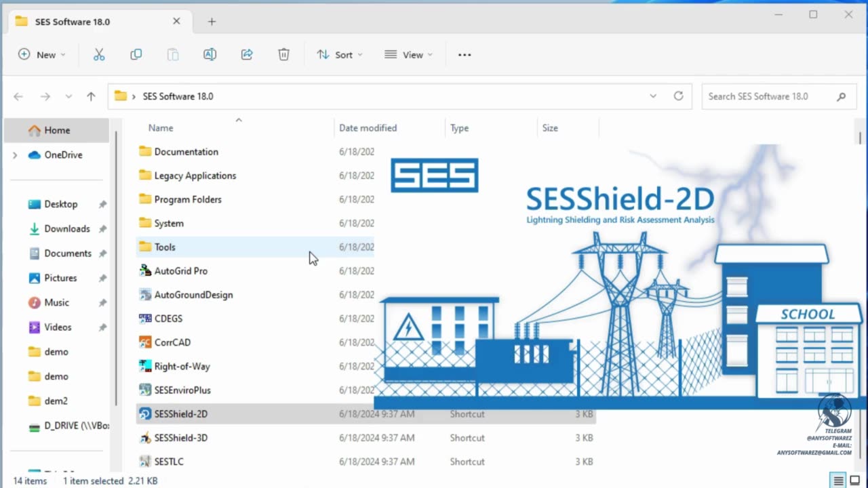Viewport: 868px width, 488px height.
Task: Go back with the left arrow
Action: coord(18,96)
